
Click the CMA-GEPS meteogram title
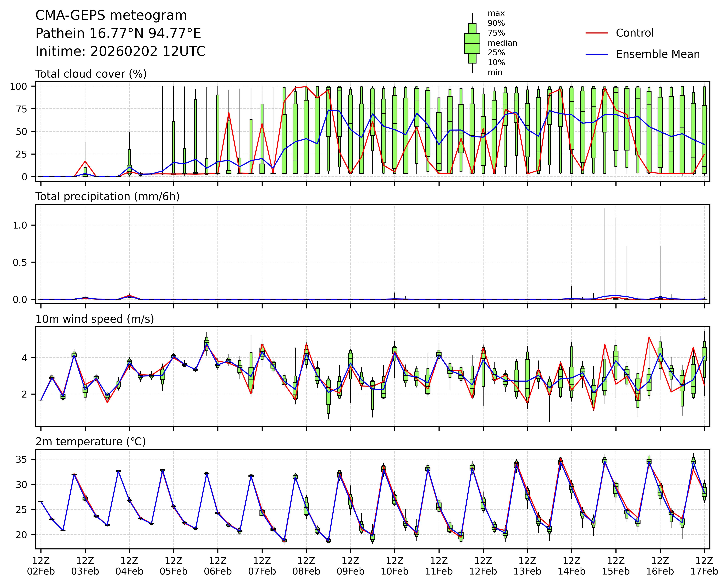111,15
